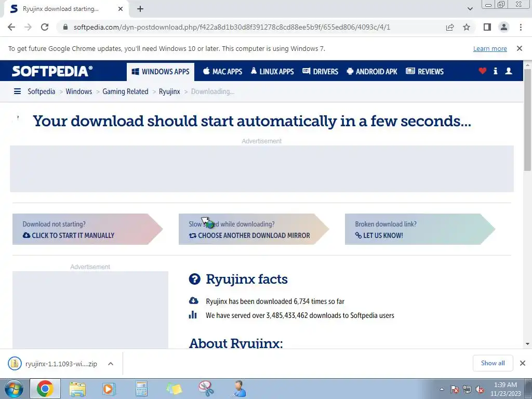Click the page vertical scrollbar
Image resolution: width=532 pixels, height=399 pixels.
(x=527, y=119)
